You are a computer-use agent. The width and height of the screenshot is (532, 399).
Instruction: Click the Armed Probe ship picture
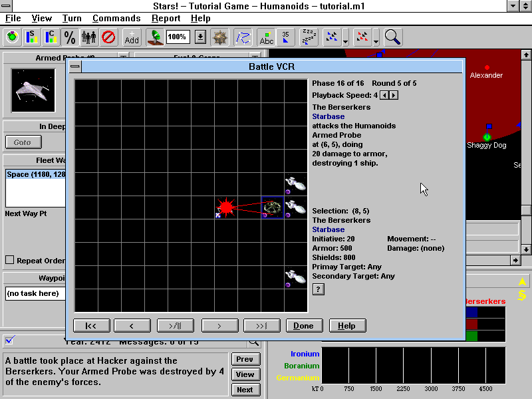[x=33, y=90]
